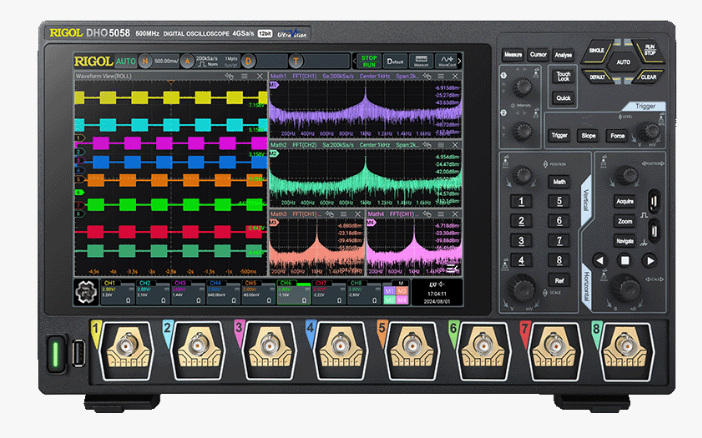This screenshot has height=438, width=702.
Task: Click the channel 5 BNC input connector
Action: 412,345
